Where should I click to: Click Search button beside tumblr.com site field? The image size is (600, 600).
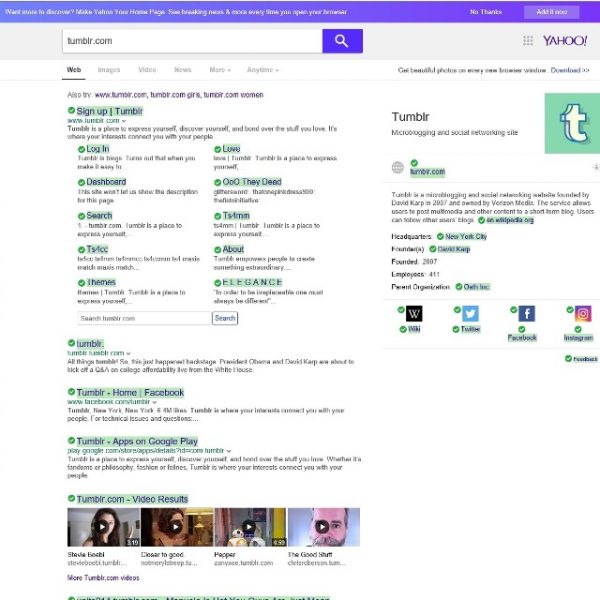(225, 318)
